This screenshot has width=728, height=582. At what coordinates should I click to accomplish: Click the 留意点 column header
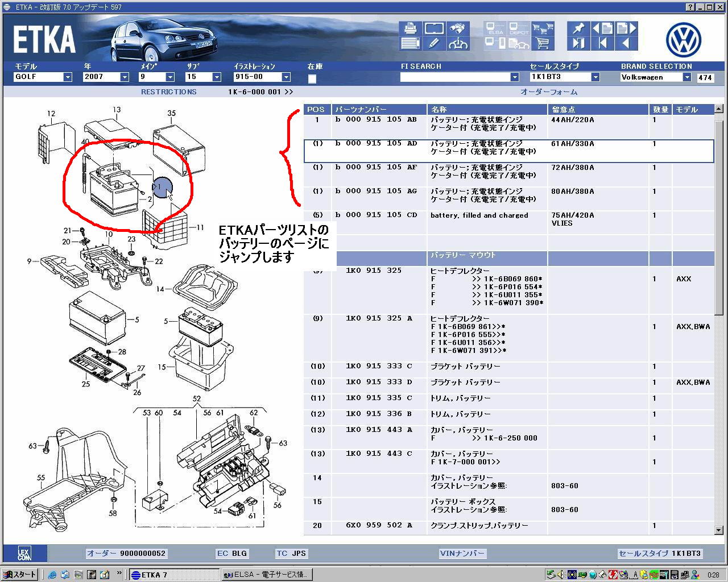coord(599,110)
